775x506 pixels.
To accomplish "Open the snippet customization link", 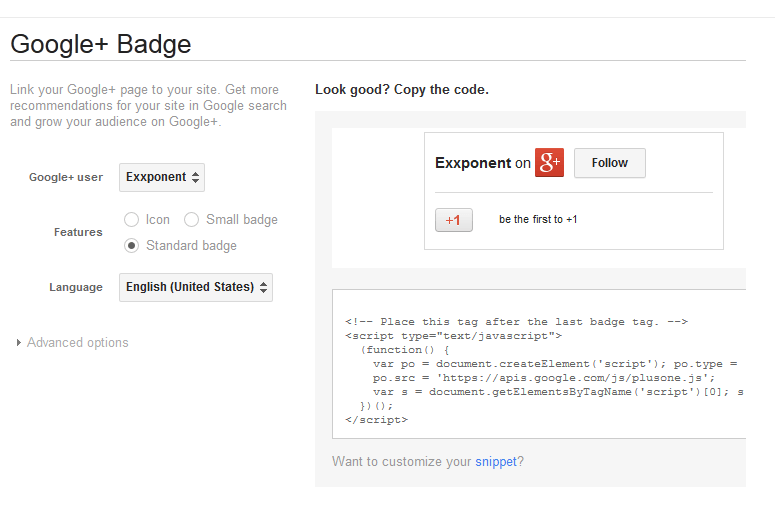I will pyautogui.click(x=496, y=462).
